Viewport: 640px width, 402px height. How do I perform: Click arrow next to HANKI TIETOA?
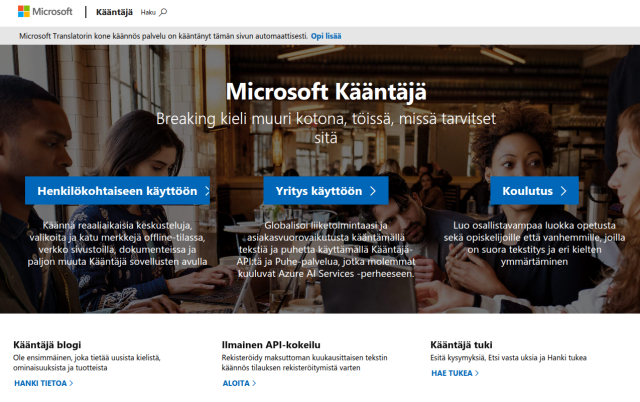tap(71, 382)
